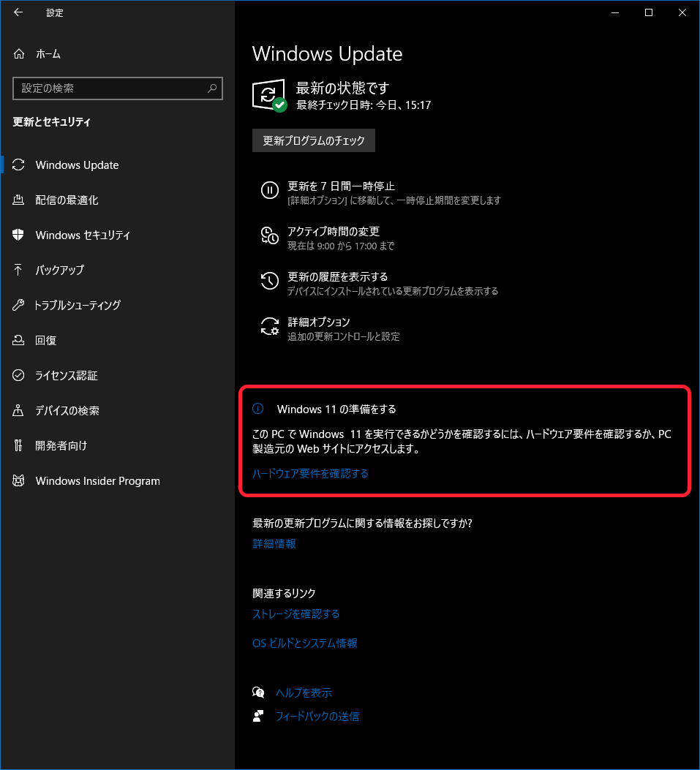The width and height of the screenshot is (700, 770).
Task: Click OS ビルドとシステム情報 link
Action: click(304, 643)
